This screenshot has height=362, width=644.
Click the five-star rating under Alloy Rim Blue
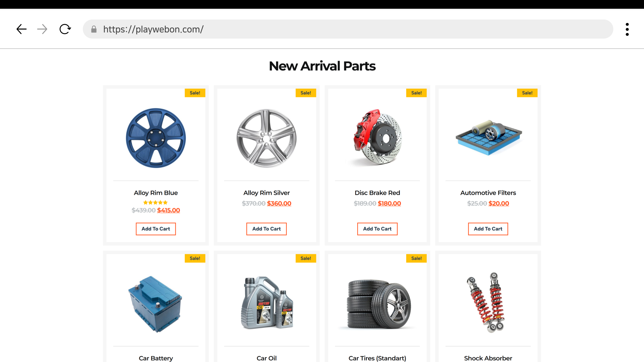156,202
